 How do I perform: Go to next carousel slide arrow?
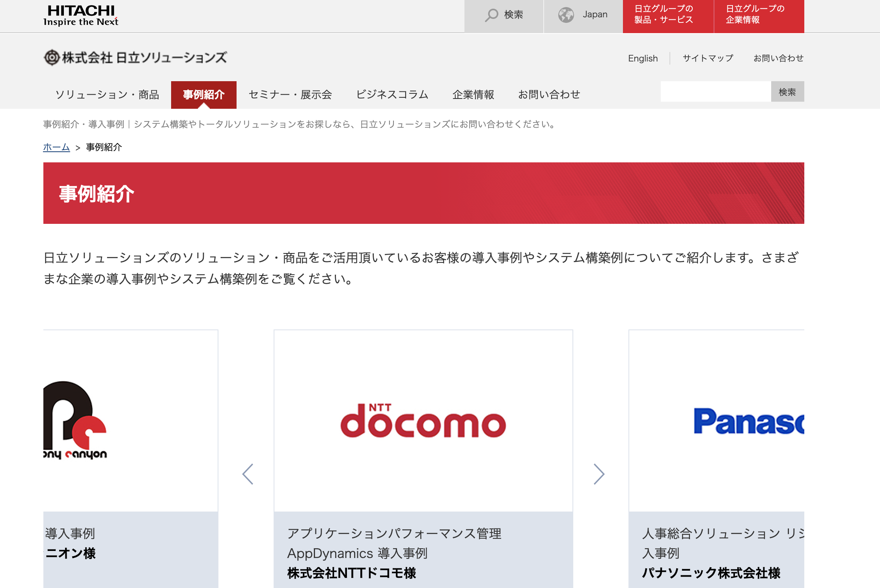click(599, 474)
